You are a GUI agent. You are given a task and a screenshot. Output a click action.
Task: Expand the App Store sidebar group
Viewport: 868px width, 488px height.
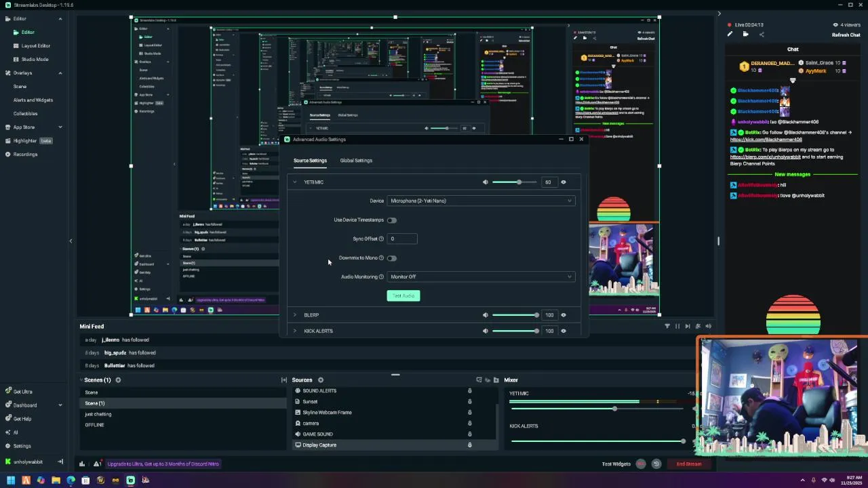click(60, 127)
